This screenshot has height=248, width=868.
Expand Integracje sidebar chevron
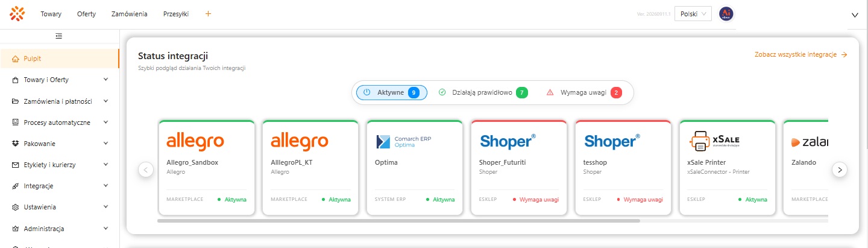pos(105,186)
